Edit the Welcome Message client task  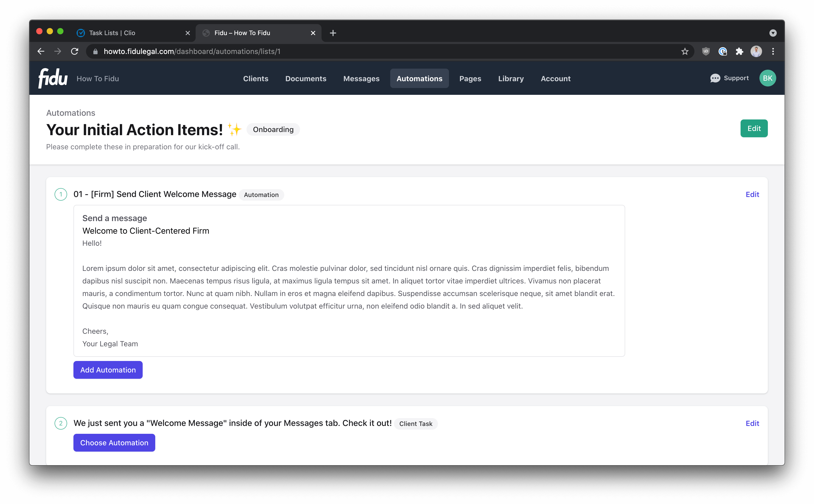click(752, 423)
